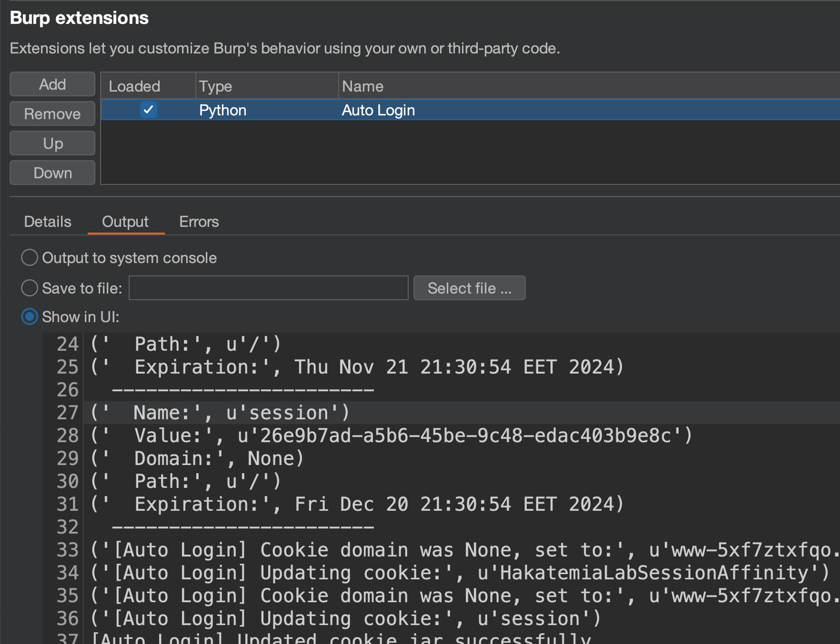Sort by the Loaded column header
The height and width of the screenshot is (644, 840).
135,86
